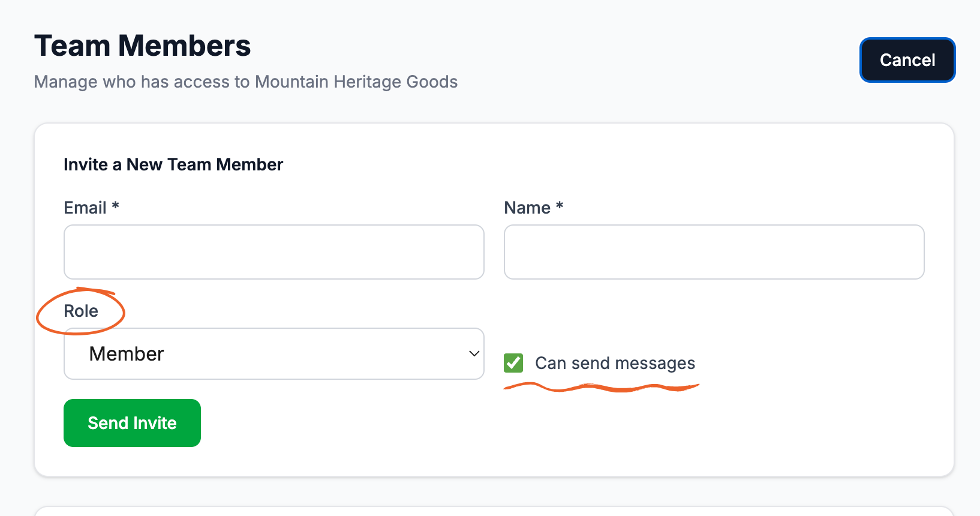Open the Role dropdown showing Member
This screenshot has width=980, height=516.
tap(274, 353)
